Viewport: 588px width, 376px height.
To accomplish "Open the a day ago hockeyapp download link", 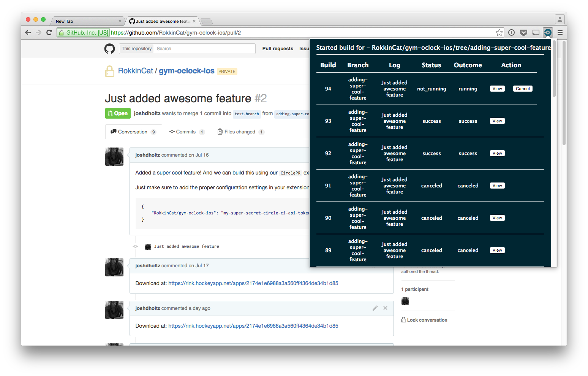I will pyautogui.click(x=253, y=326).
